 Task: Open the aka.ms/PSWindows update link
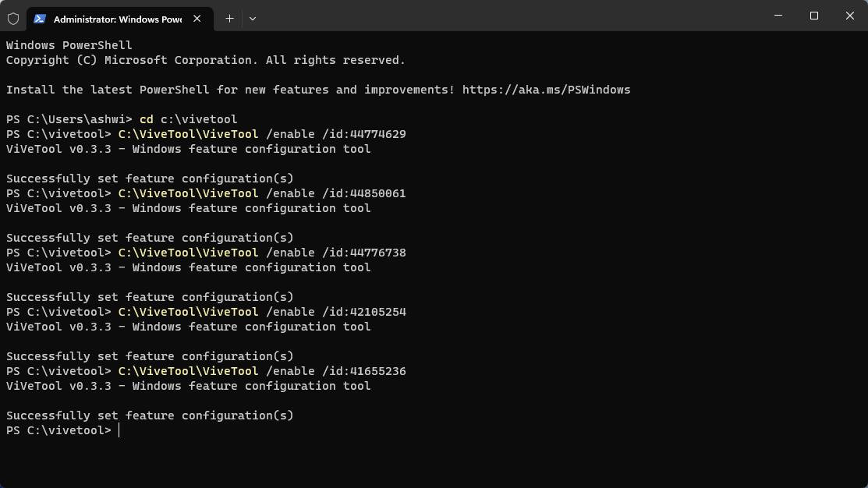click(x=546, y=90)
